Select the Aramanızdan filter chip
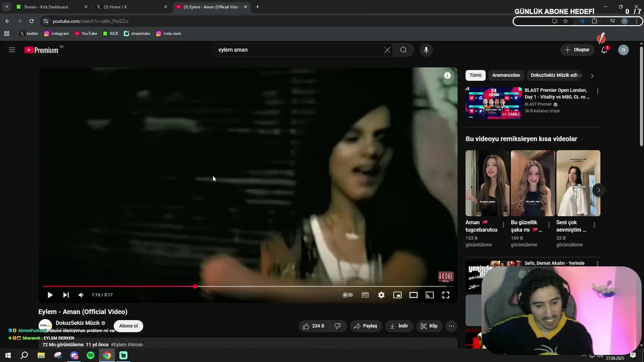644x362 pixels. [506, 75]
